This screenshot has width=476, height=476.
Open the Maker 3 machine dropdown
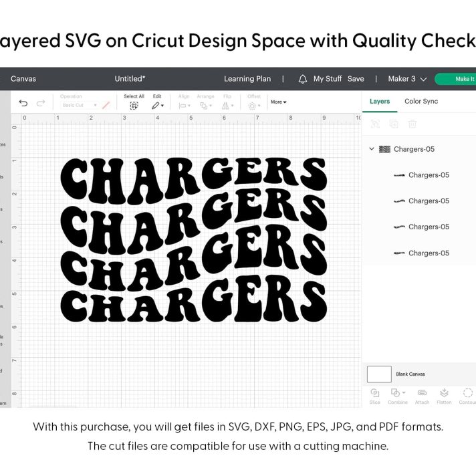(407, 79)
